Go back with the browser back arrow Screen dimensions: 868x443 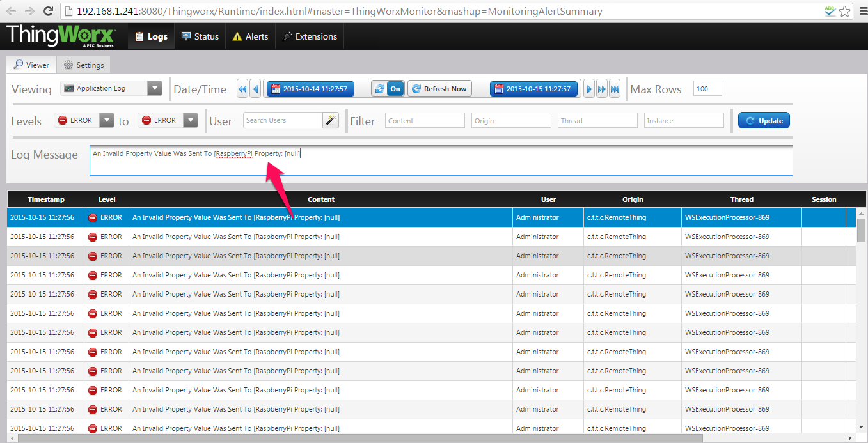(x=12, y=11)
